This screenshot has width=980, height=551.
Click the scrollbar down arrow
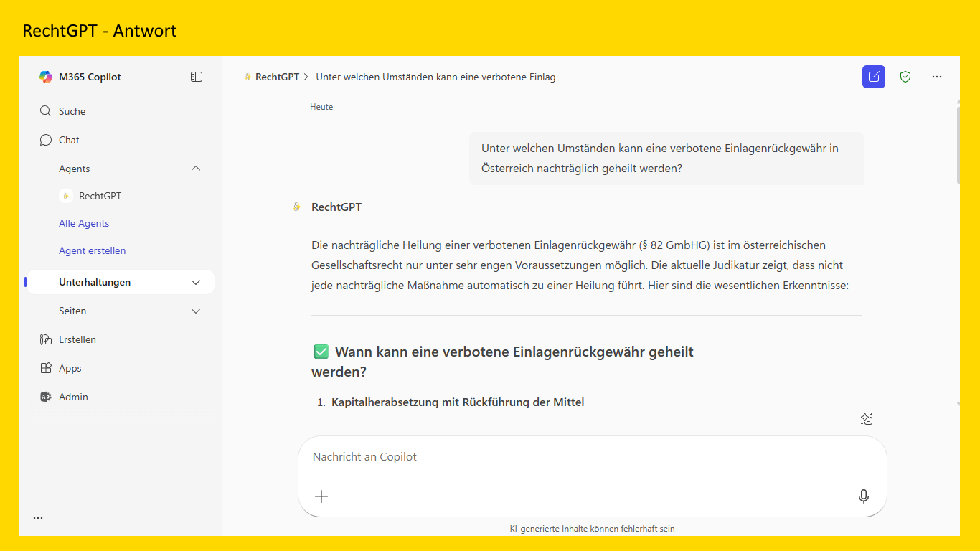pos(958,405)
